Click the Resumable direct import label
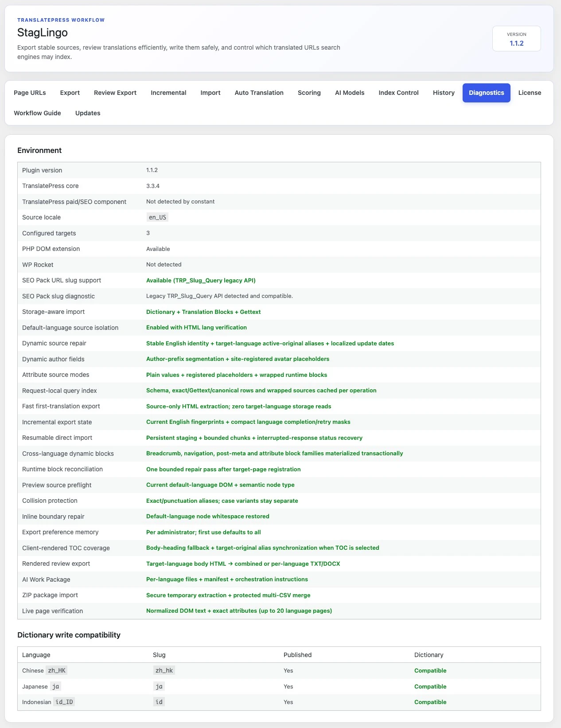Image resolution: width=561 pixels, height=728 pixels. pos(57,438)
